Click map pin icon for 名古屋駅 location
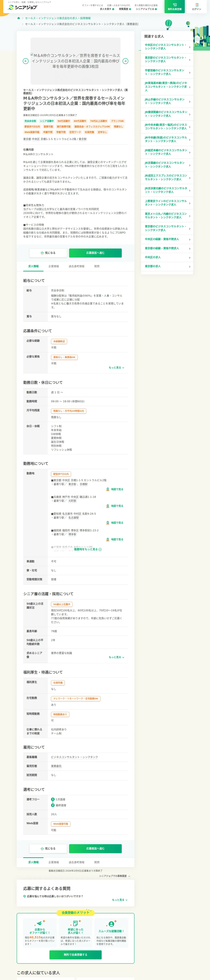Screen dimensions: 210x980 pos(108,523)
